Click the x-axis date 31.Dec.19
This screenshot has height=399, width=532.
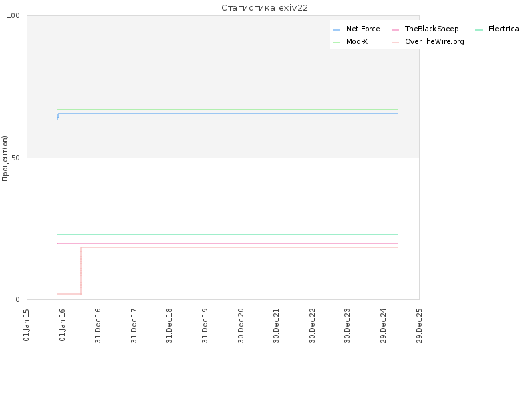pyautogui.click(x=205, y=326)
